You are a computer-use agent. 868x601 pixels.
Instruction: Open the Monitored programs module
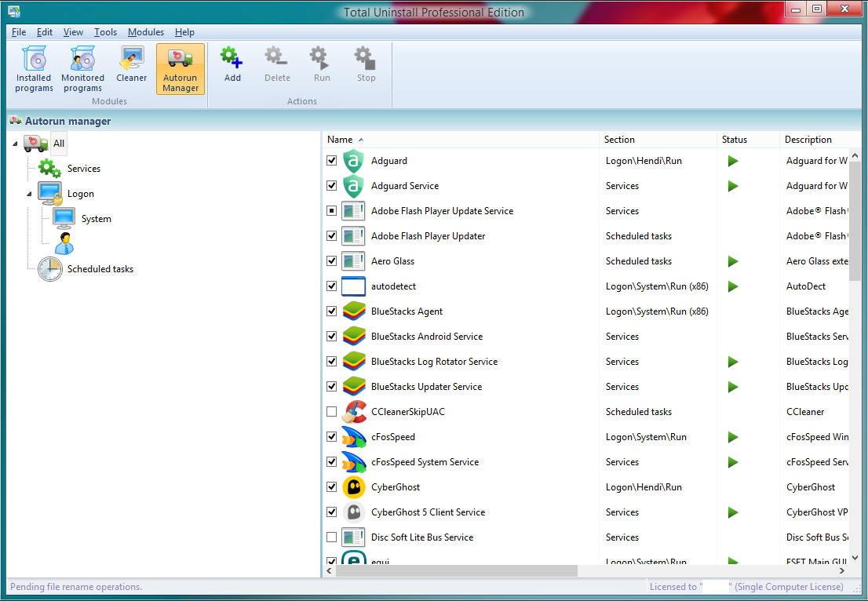point(82,69)
